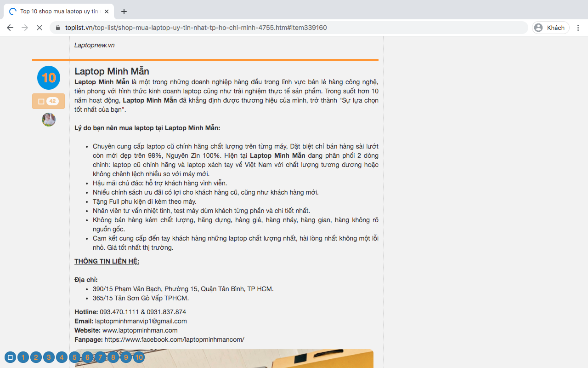View site security lock info
588x368 pixels.
(x=58, y=28)
